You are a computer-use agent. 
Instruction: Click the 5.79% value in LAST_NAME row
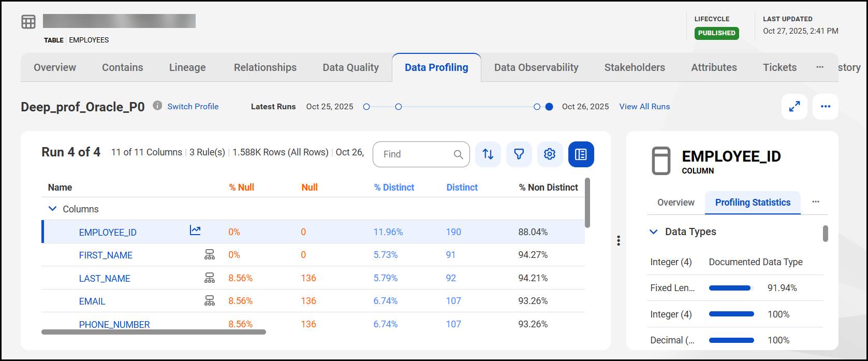tap(386, 278)
